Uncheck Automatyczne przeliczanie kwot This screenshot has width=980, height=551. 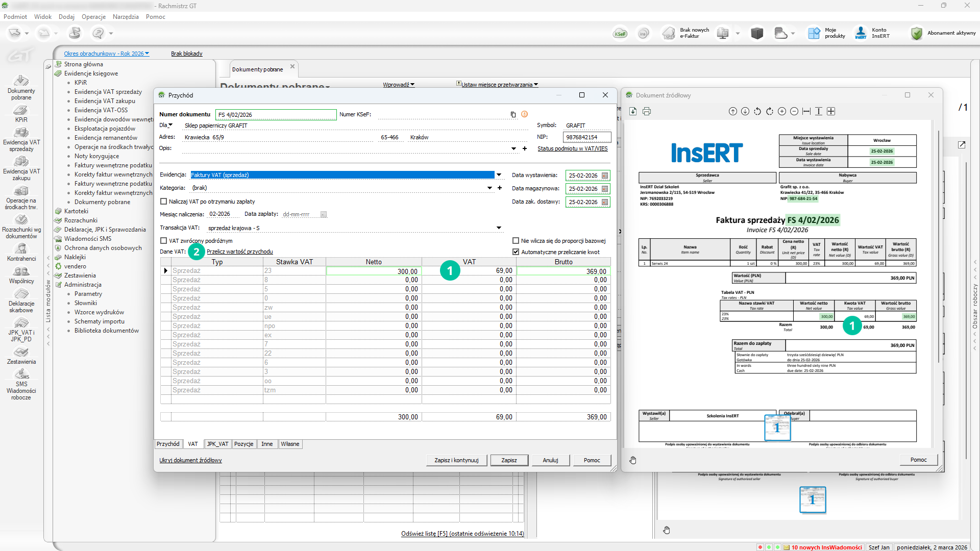(x=516, y=252)
